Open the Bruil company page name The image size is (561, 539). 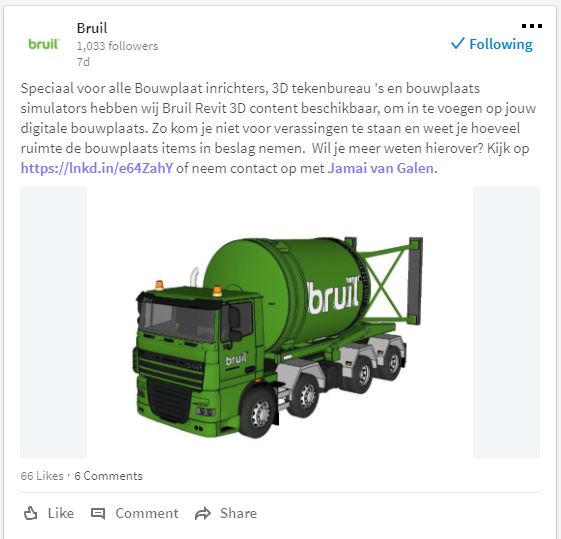pos(92,28)
